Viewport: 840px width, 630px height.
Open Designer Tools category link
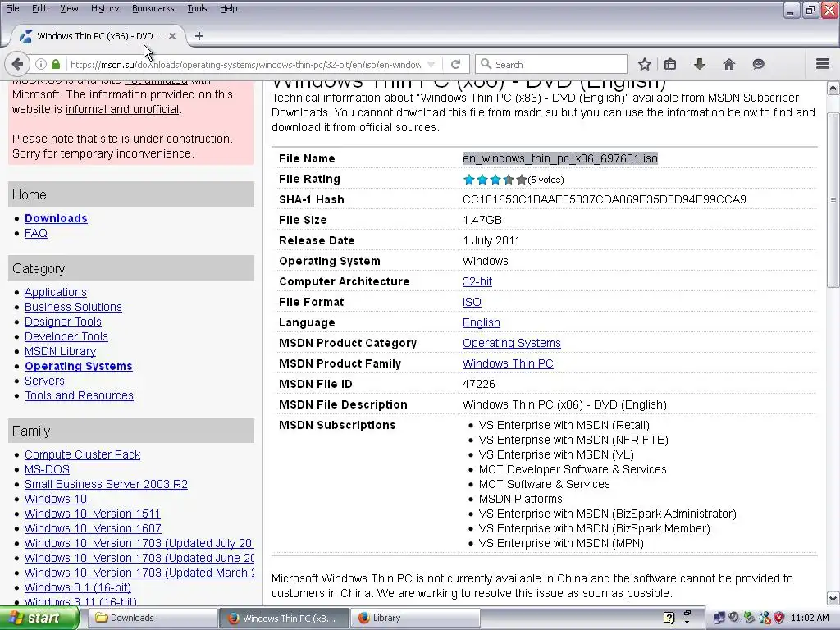click(x=63, y=322)
